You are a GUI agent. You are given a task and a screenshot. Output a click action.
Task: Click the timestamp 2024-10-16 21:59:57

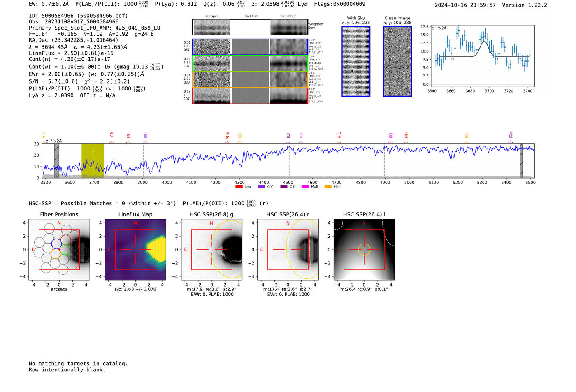[465, 5]
